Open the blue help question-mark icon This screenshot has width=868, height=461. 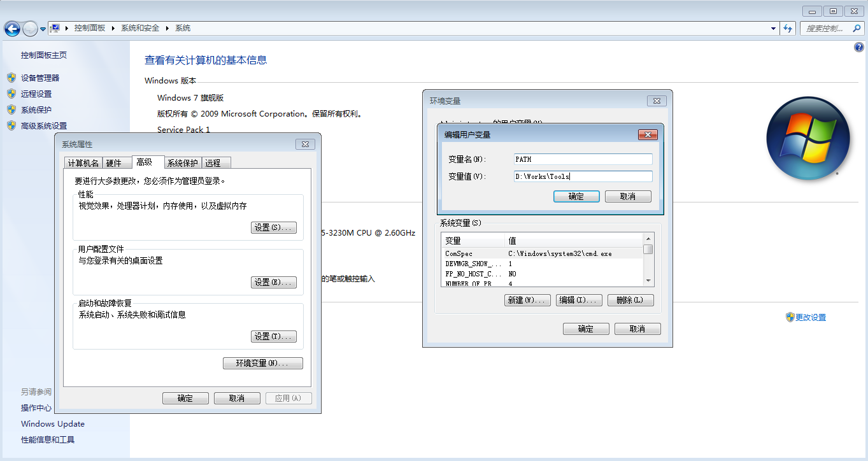tap(858, 47)
